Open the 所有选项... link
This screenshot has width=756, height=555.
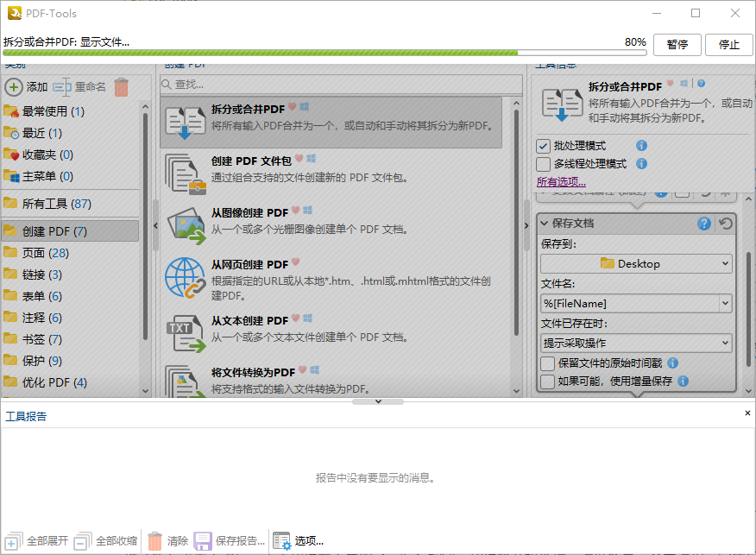pyautogui.click(x=561, y=182)
